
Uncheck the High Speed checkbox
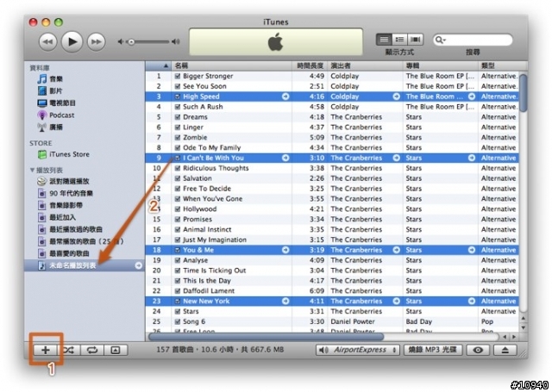pyautogui.click(x=178, y=96)
